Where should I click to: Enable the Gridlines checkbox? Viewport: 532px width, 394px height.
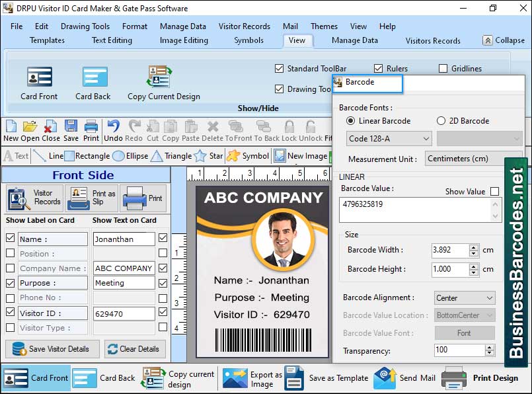coord(443,68)
